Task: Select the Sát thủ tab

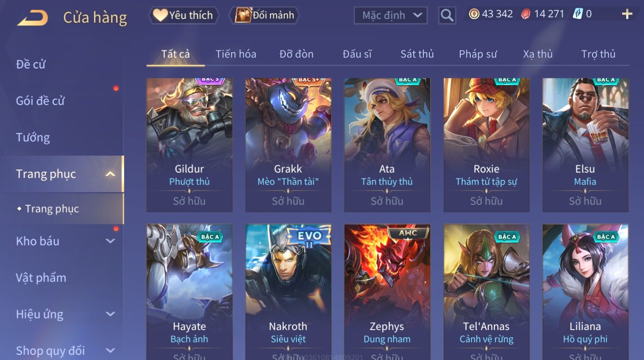Action: click(417, 54)
